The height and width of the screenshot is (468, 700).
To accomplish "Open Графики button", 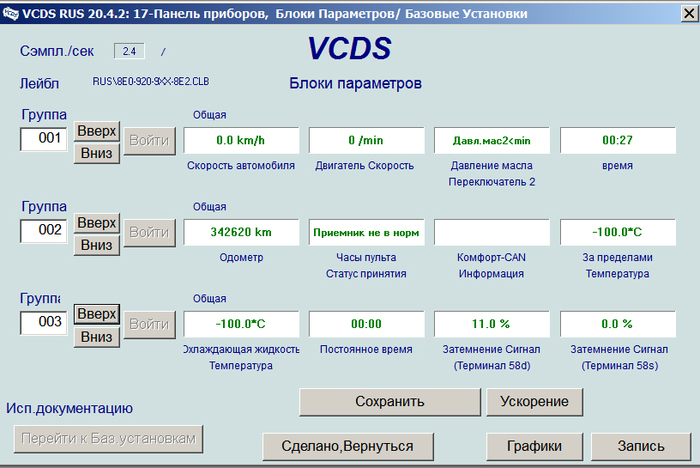I will (x=534, y=446).
